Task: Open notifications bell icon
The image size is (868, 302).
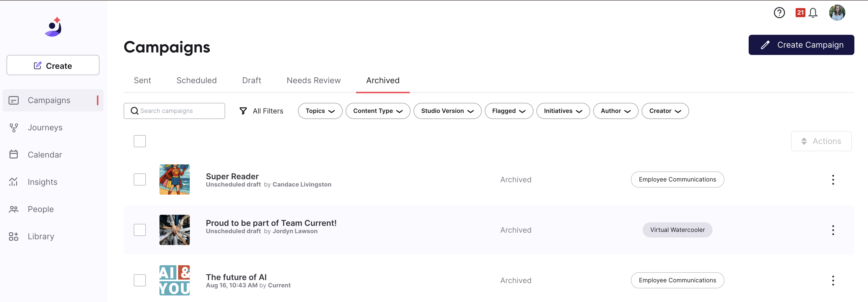Action: tap(813, 13)
